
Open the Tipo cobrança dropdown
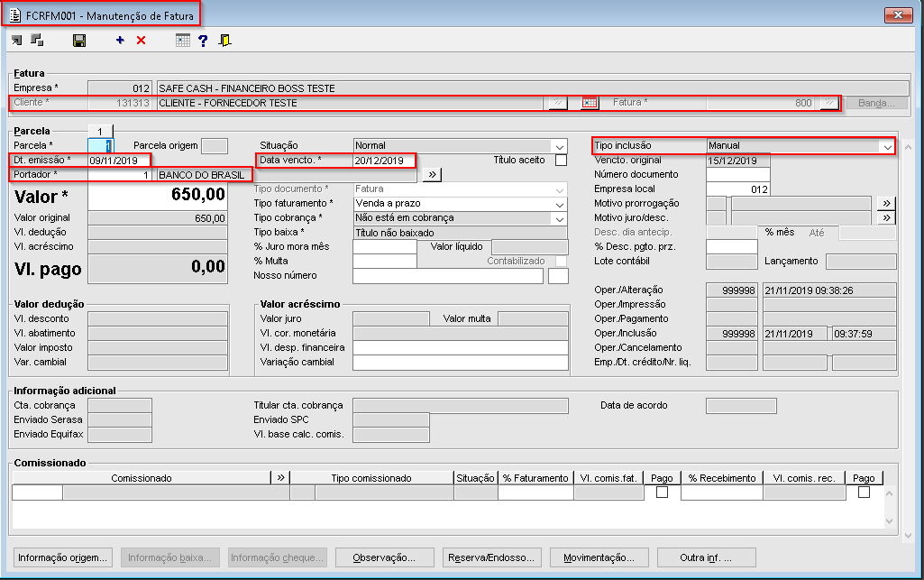[559, 218]
